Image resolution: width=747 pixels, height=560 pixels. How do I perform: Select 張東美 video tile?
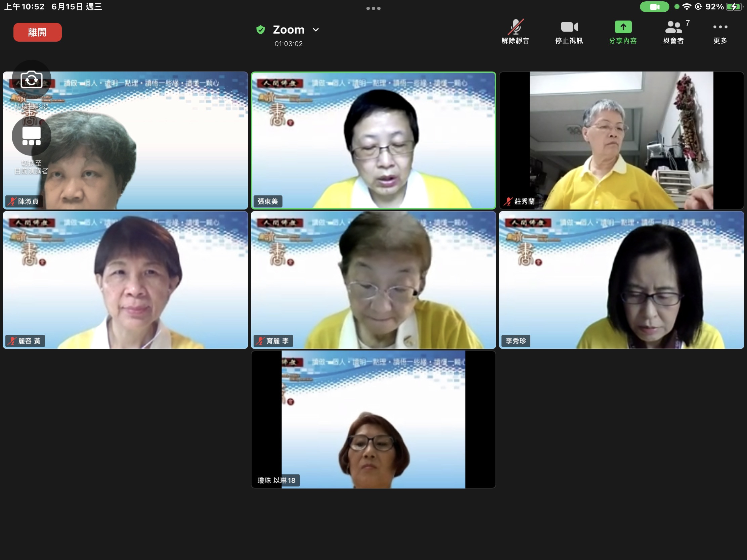pyautogui.click(x=373, y=140)
